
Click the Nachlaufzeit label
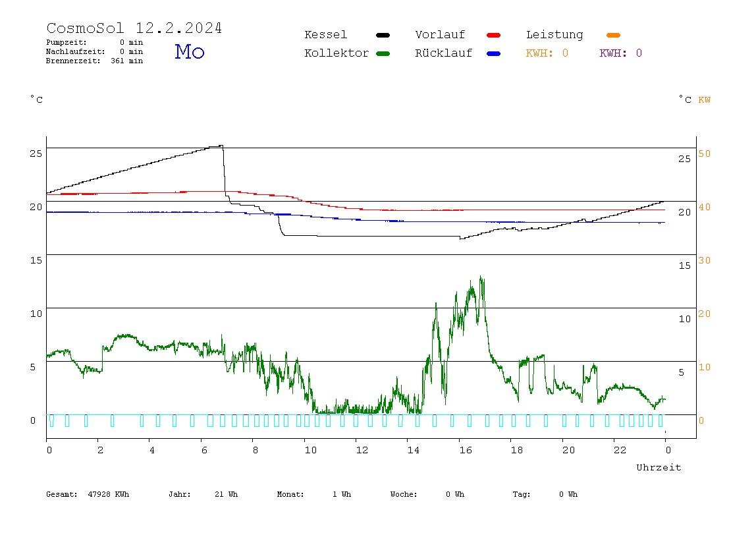(x=75, y=51)
